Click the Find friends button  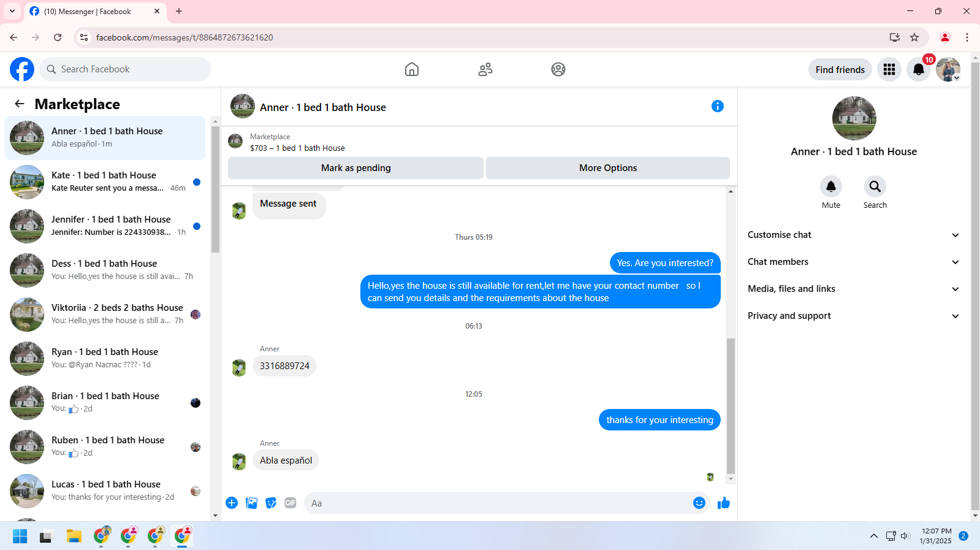tap(840, 69)
